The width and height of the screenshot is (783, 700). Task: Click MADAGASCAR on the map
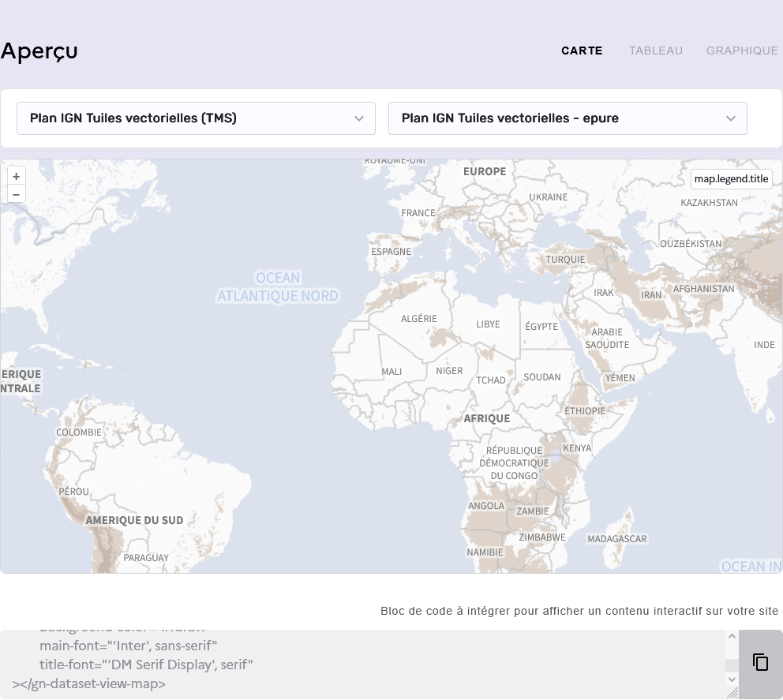pos(617,539)
